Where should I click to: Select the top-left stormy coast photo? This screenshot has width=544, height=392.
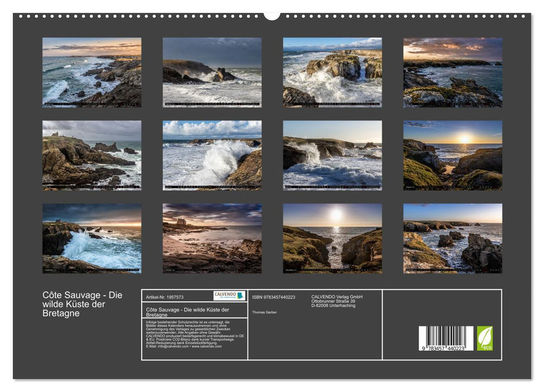coord(92,73)
